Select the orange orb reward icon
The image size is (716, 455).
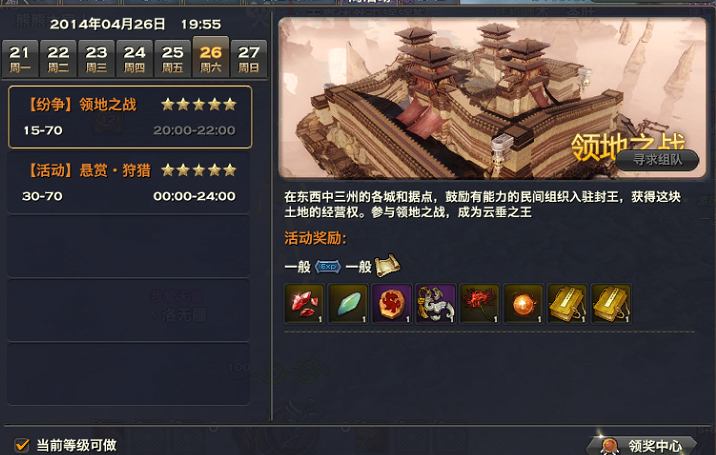pos(523,304)
